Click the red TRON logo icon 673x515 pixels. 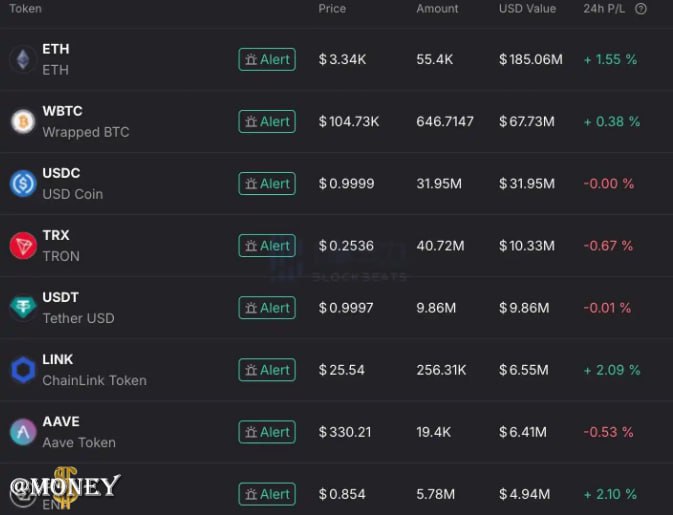23,246
